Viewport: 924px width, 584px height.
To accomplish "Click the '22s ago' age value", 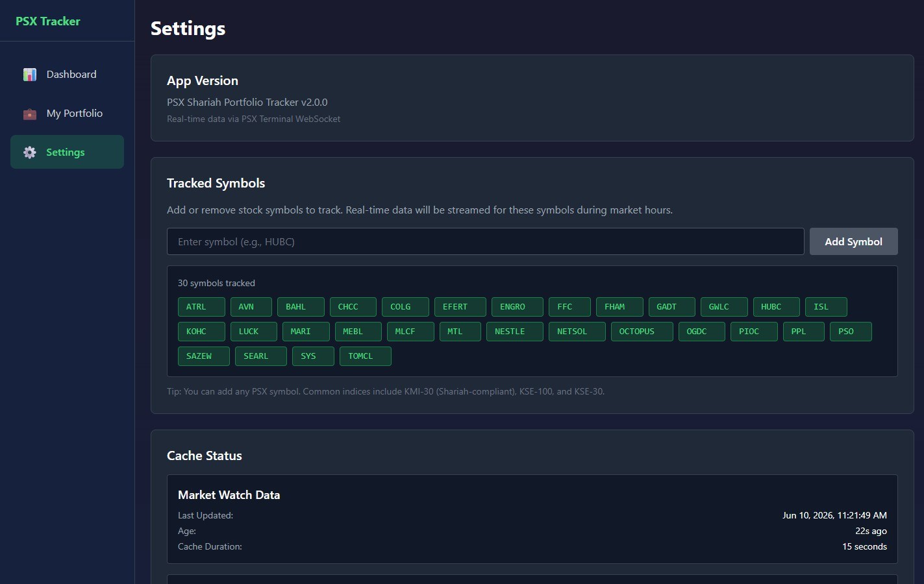I will tap(871, 531).
